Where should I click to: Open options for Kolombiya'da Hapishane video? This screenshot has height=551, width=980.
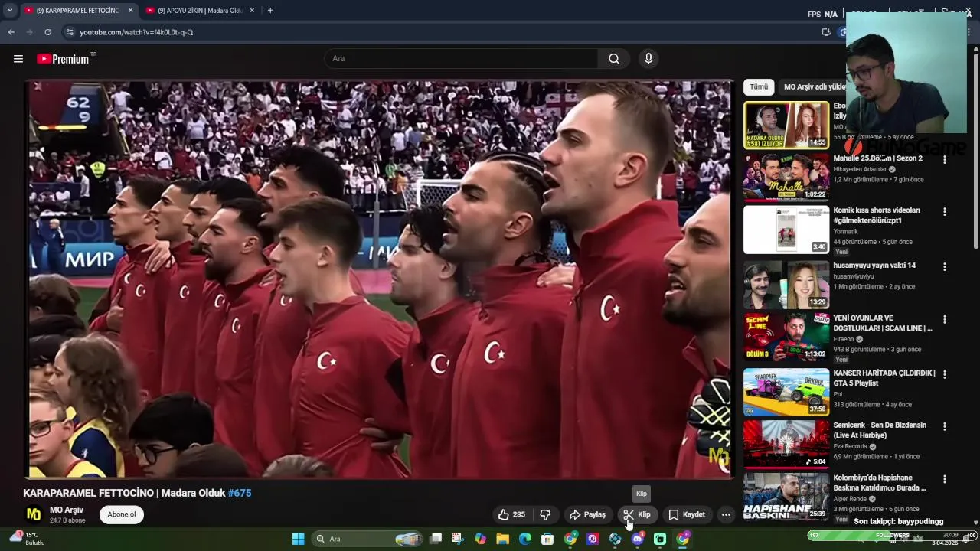click(945, 479)
